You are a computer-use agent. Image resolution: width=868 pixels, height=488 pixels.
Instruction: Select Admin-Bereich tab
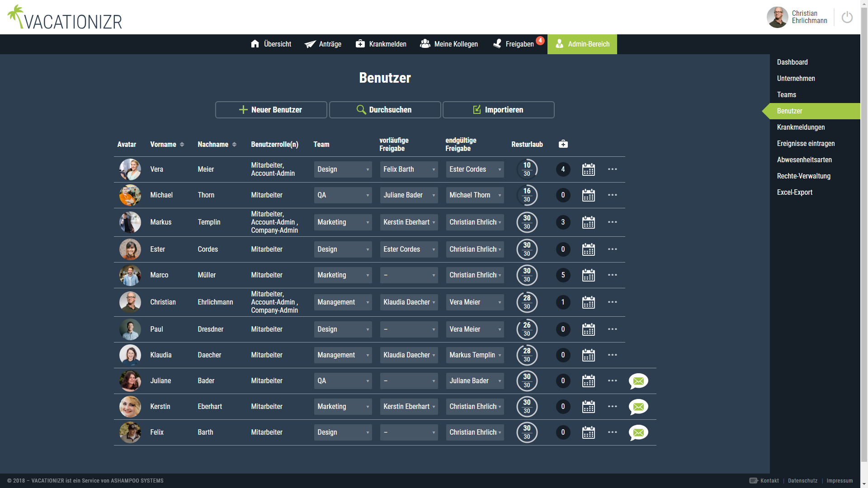pos(582,44)
